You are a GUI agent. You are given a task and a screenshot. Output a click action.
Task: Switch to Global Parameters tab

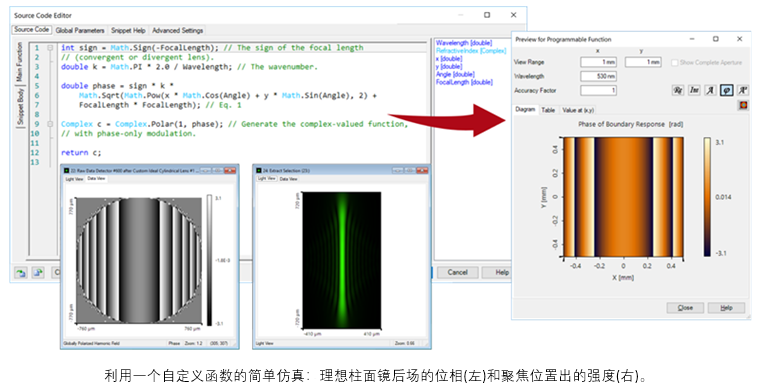pyautogui.click(x=80, y=30)
